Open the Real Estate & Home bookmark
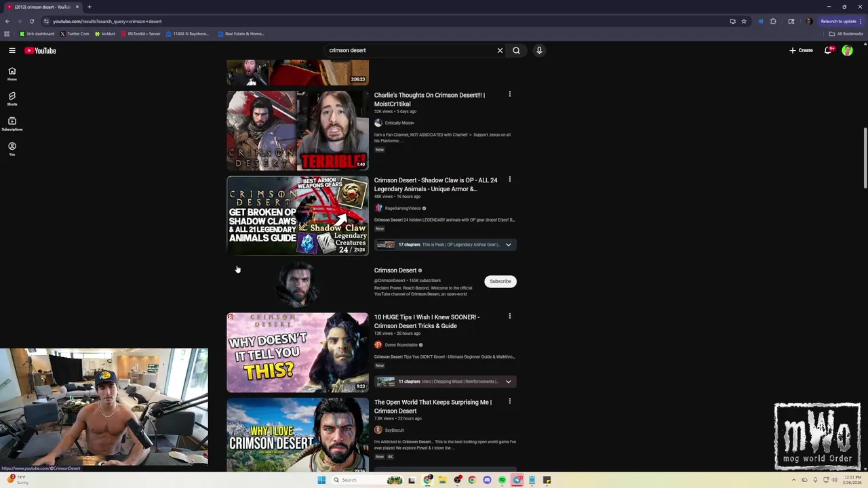 (241, 34)
